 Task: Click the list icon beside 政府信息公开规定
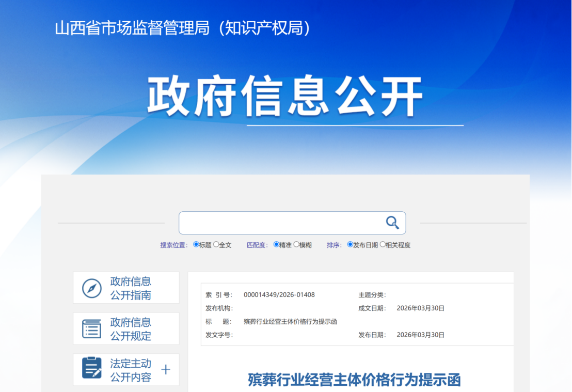tap(92, 329)
